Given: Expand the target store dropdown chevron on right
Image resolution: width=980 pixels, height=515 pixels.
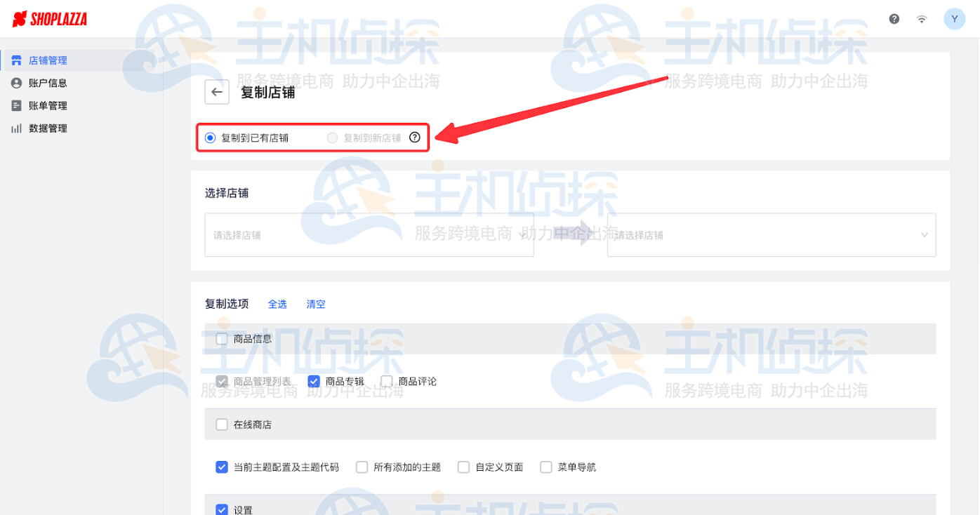Looking at the screenshot, I should 924,235.
